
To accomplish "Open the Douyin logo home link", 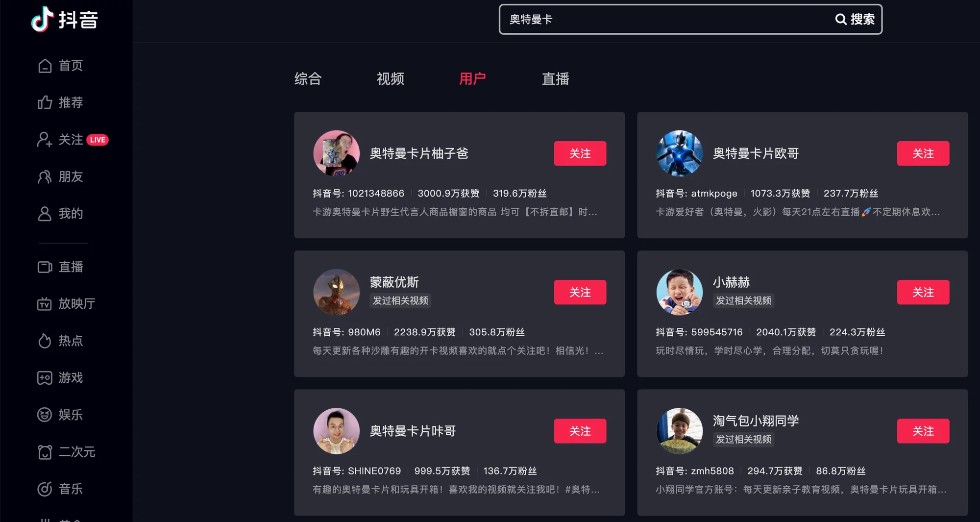I will (x=65, y=20).
